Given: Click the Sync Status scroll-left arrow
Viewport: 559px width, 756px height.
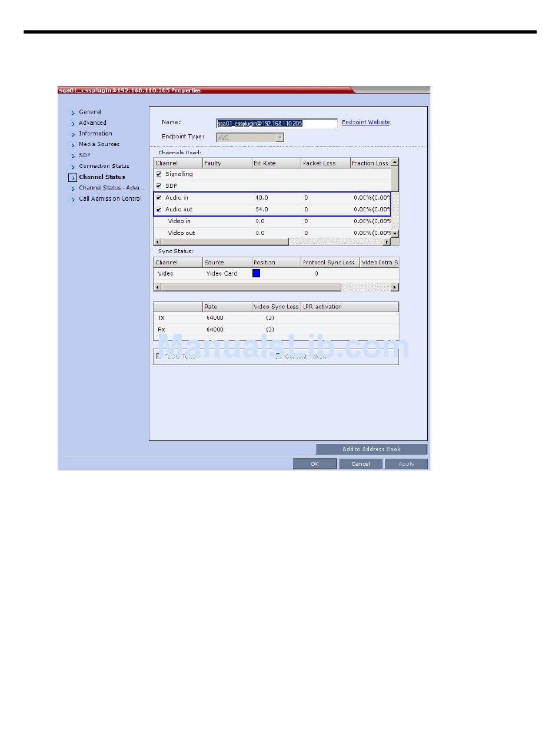Looking at the screenshot, I should coord(157,287).
